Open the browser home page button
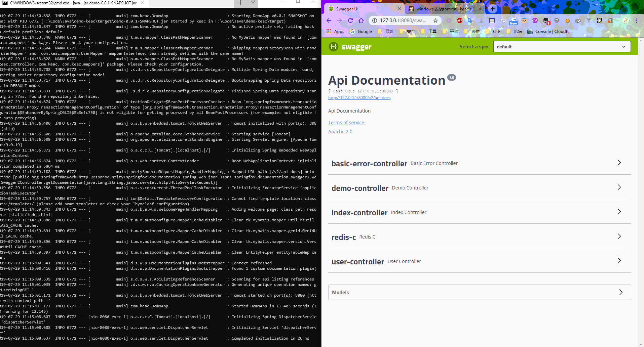This screenshot has width=644, height=347. click(361, 20)
